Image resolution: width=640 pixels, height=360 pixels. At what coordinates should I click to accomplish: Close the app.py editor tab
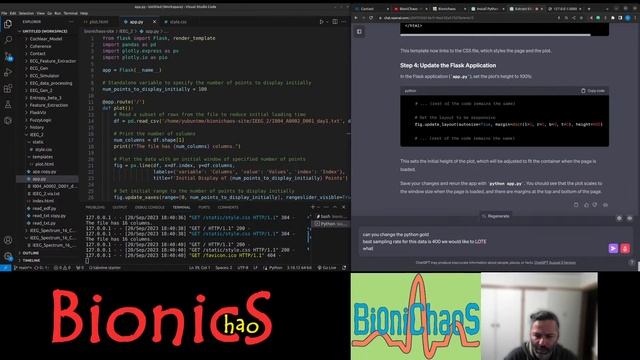pyautogui.click(x=154, y=22)
